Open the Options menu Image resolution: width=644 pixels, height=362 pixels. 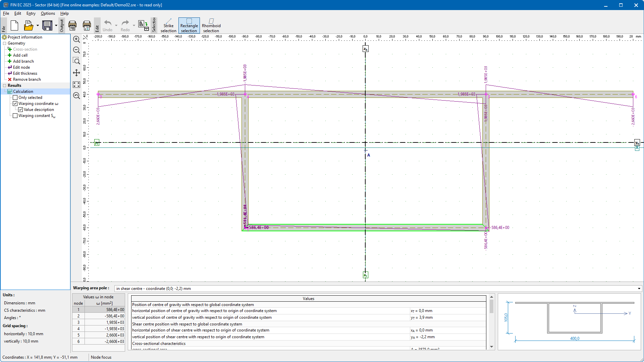click(48, 13)
